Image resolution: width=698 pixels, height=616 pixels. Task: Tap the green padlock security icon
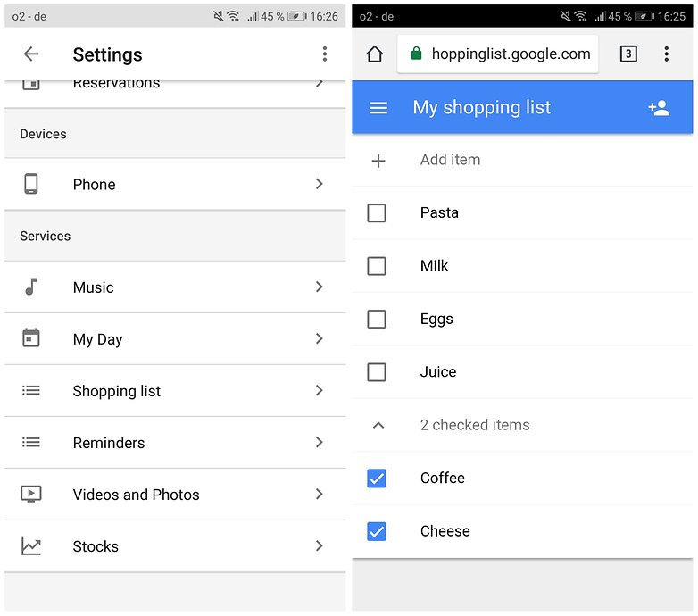tap(416, 54)
